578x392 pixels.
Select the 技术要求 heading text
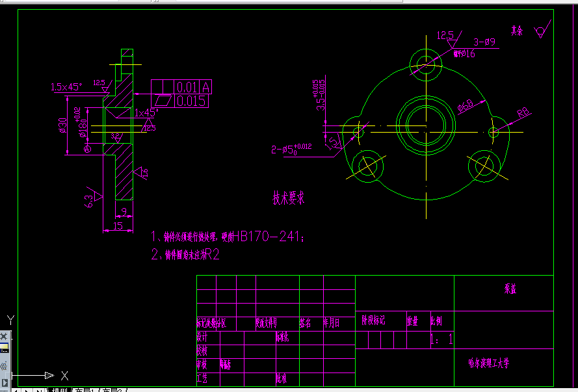pos(289,196)
